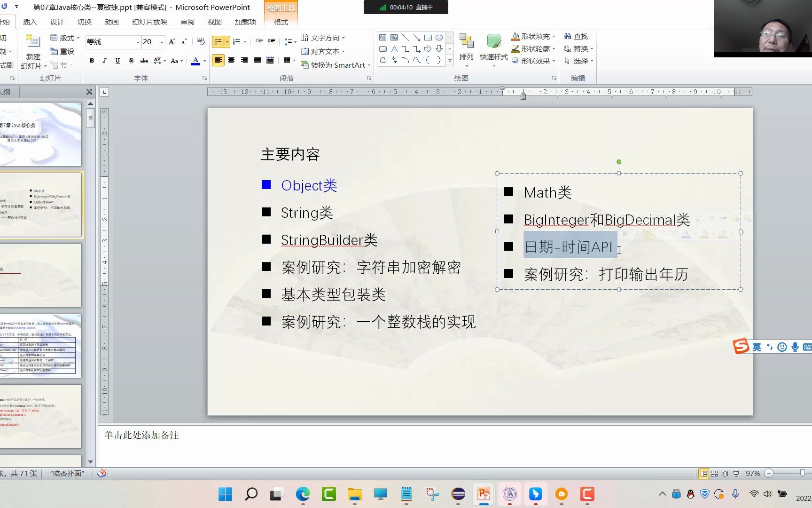Select left brace shape
Image resolution: width=812 pixels, height=508 pixels.
tap(428, 60)
